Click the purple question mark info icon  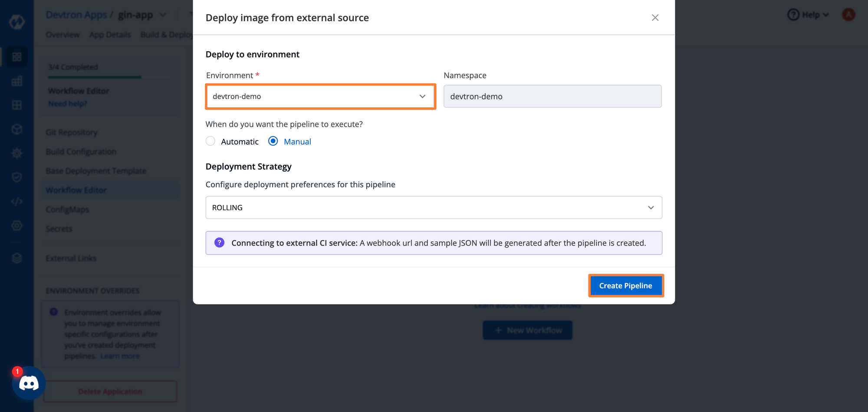click(220, 243)
